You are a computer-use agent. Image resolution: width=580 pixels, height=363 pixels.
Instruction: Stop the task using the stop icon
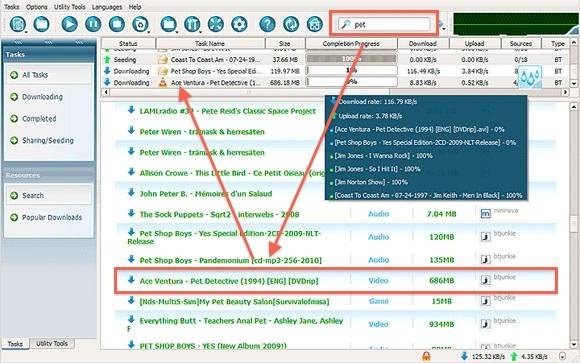117,24
